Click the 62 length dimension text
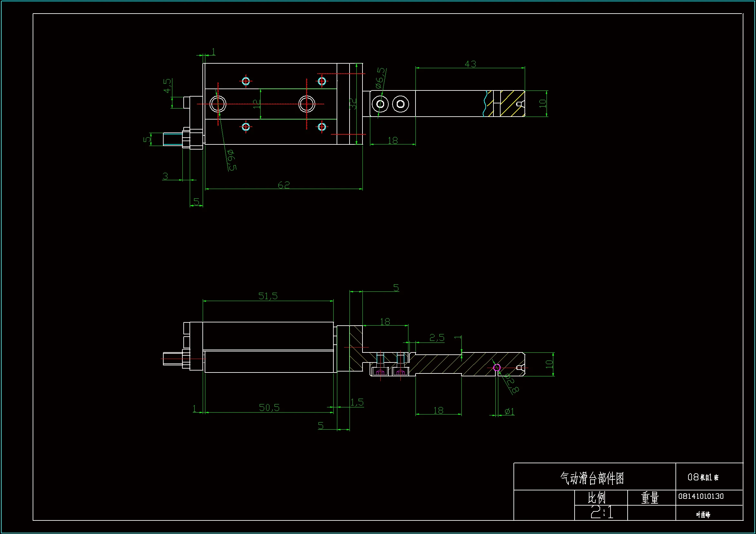Image resolution: width=756 pixels, height=534 pixels. (284, 185)
